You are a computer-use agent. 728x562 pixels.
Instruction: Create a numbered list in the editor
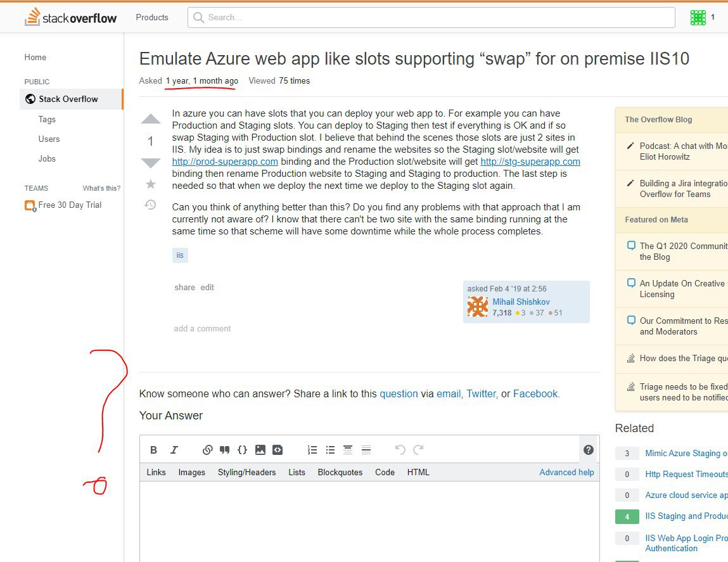[312, 450]
